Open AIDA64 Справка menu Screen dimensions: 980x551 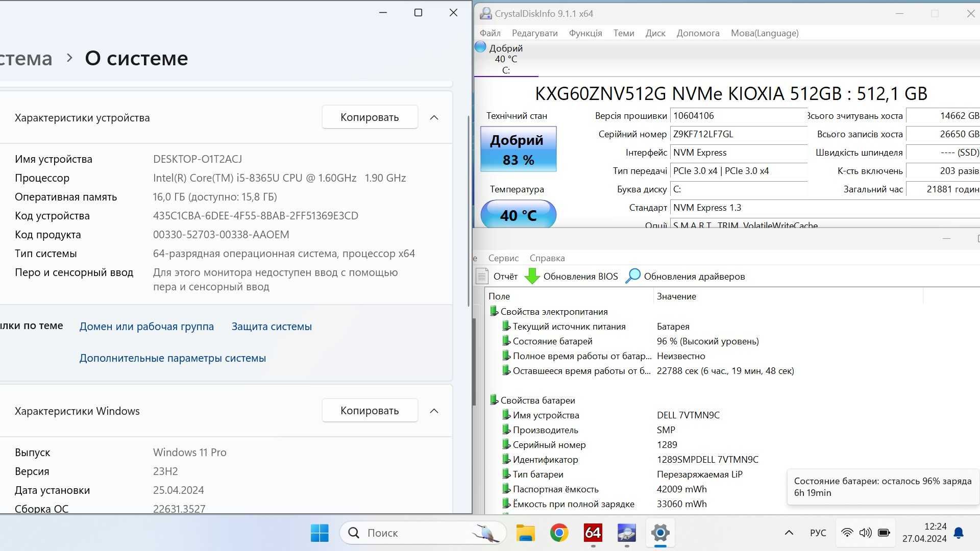547,258
